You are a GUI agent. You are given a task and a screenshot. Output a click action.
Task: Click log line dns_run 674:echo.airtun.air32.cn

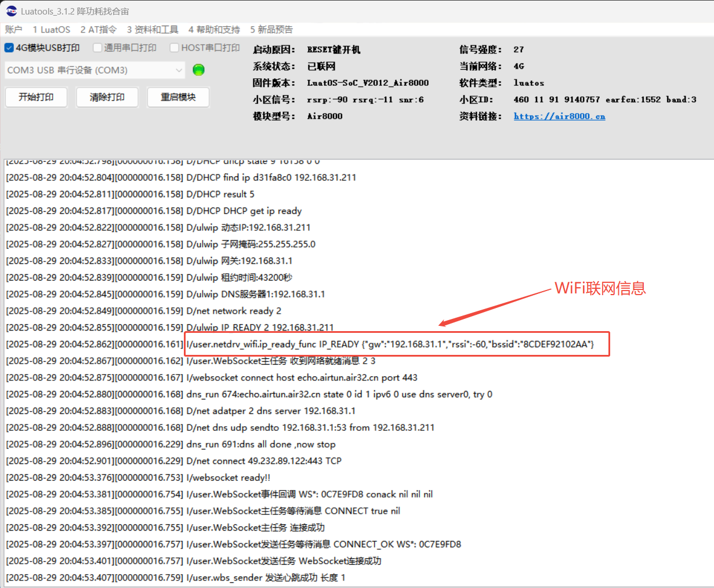point(249,394)
